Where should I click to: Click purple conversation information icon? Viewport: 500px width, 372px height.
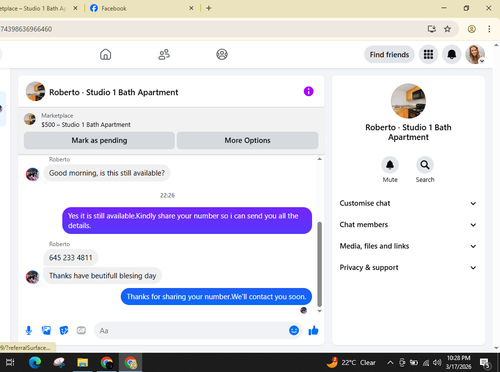click(308, 91)
